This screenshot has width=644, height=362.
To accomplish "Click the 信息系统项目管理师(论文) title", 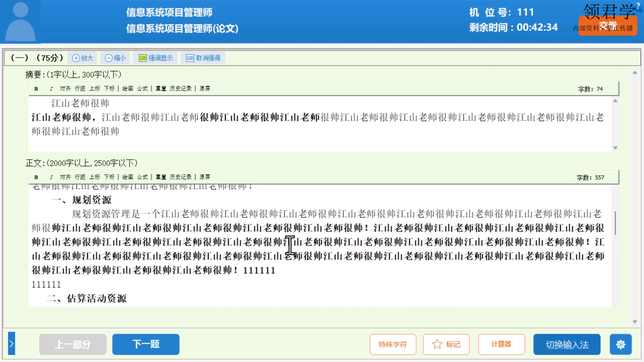I will pyautogui.click(x=182, y=28).
